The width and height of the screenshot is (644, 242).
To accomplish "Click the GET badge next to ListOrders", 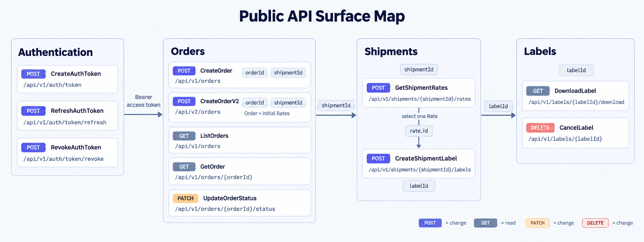I will (x=184, y=136).
